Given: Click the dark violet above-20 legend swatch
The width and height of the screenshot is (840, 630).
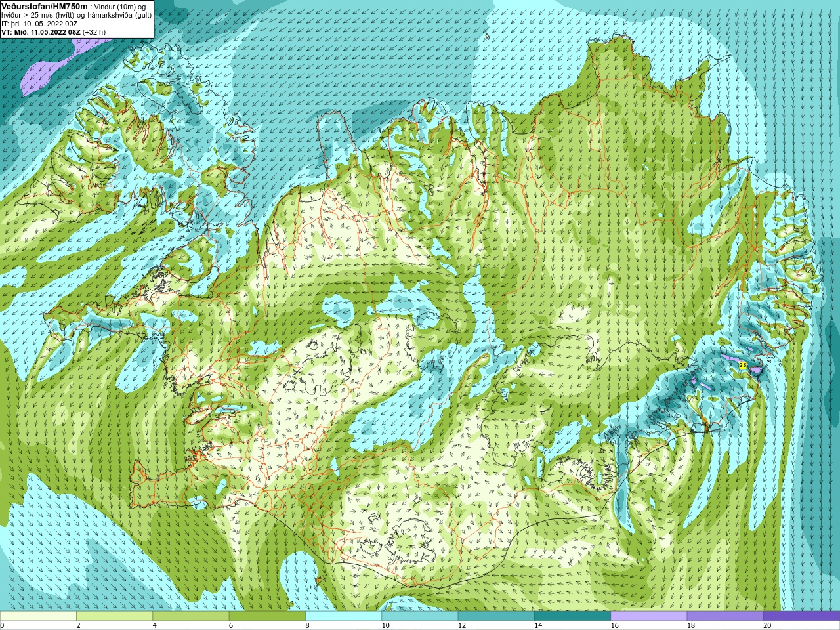Looking at the screenshot, I should (801, 616).
